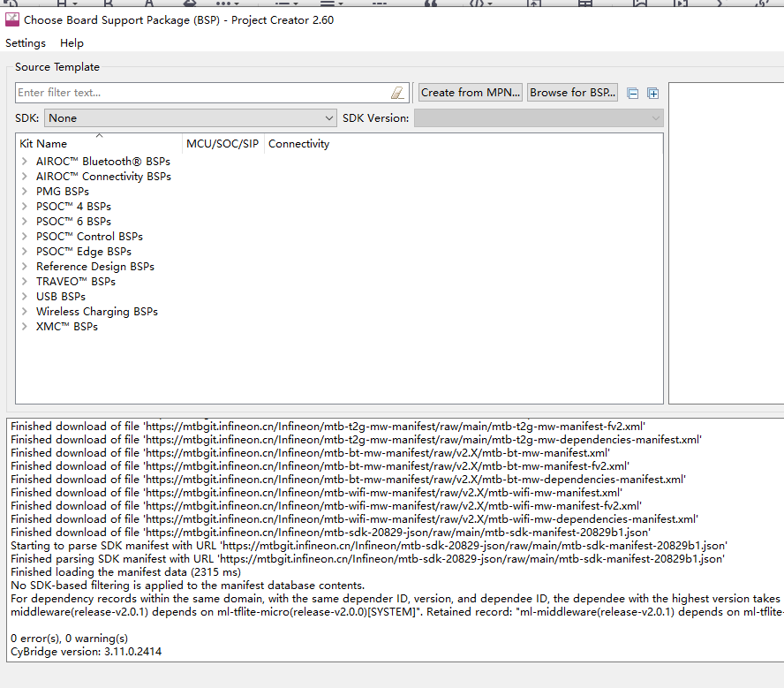Click the Create from MPN... button
Screen dimensions: 784x688
tap(470, 93)
